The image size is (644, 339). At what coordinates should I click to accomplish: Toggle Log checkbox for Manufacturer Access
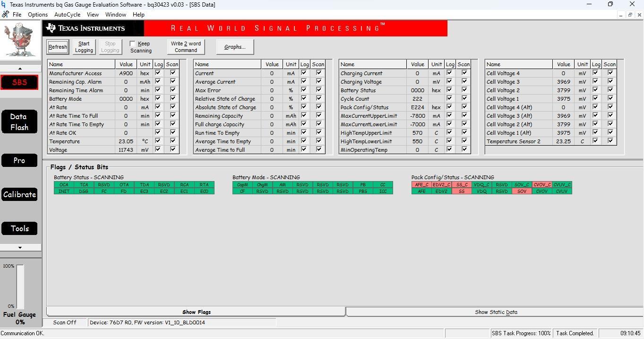coord(158,73)
